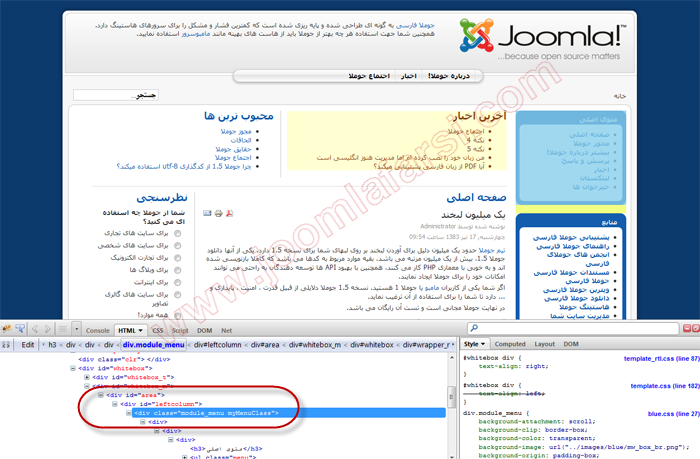This screenshot has width=700, height=459.
Task: Click the print icon of the article
Action: click(x=219, y=213)
